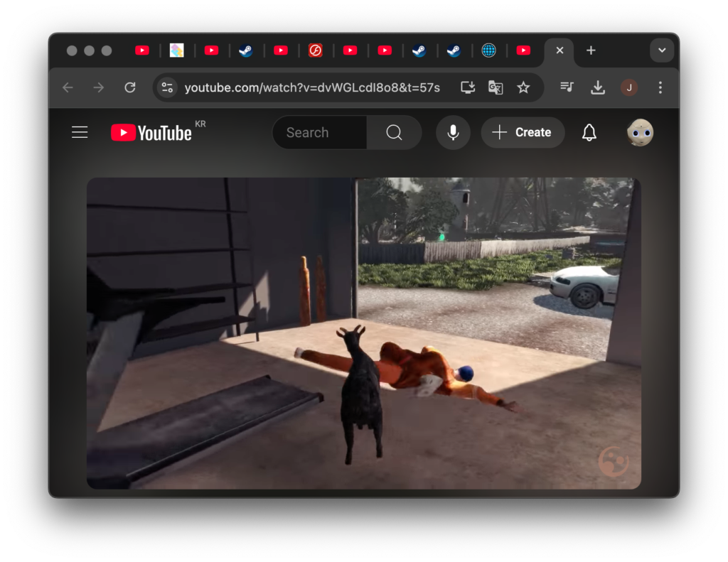Open Chrome's translate page icon
Viewport: 728px width, 562px height.
click(496, 87)
